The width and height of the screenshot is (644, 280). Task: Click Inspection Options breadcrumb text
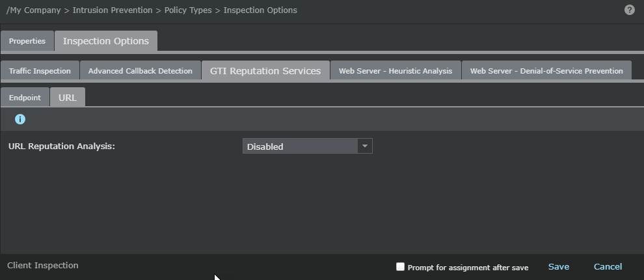tap(260, 10)
